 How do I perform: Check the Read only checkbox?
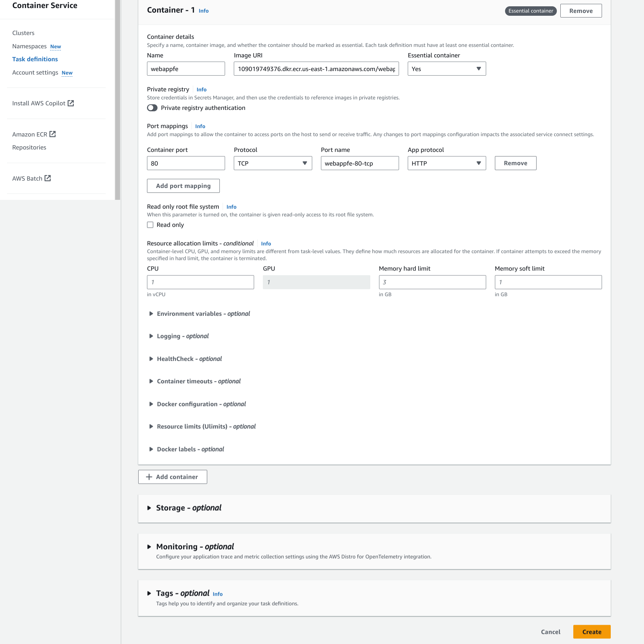click(x=150, y=225)
